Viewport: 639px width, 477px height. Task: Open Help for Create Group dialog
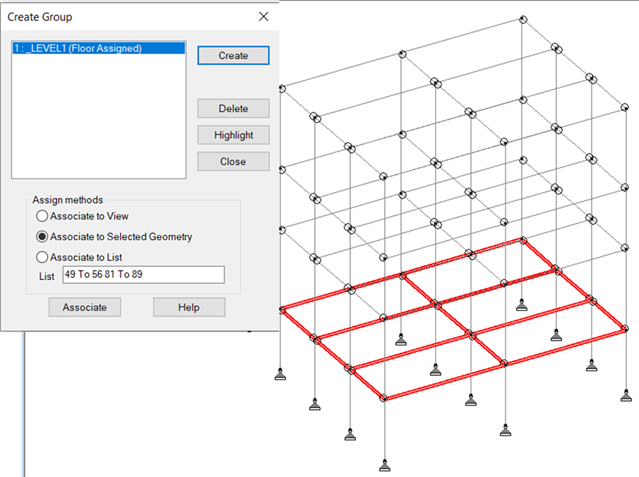[189, 307]
